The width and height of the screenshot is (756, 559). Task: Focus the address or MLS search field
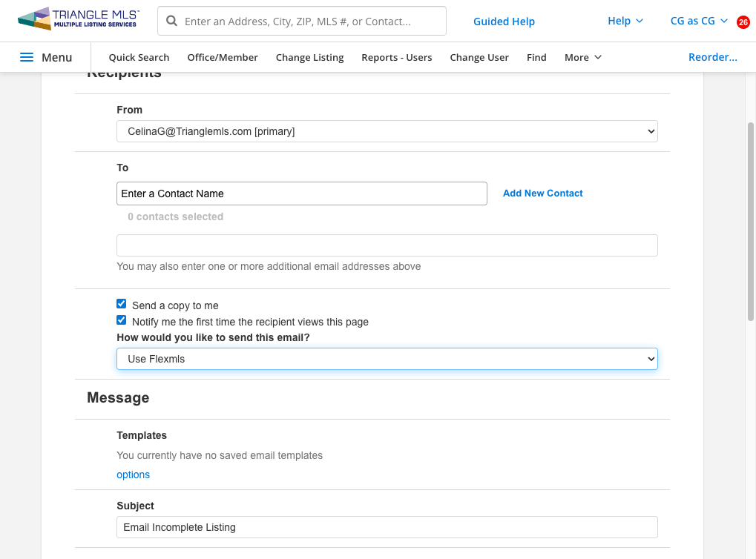302,21
